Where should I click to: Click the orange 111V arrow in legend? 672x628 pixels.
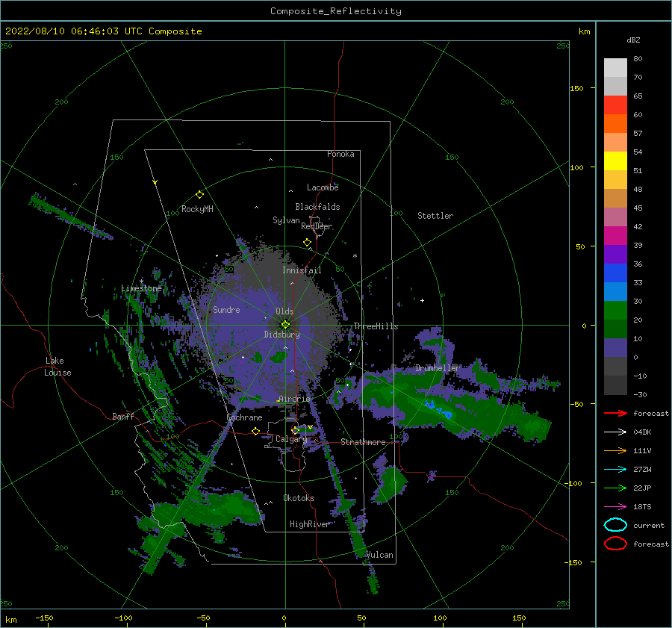point(615,450)
